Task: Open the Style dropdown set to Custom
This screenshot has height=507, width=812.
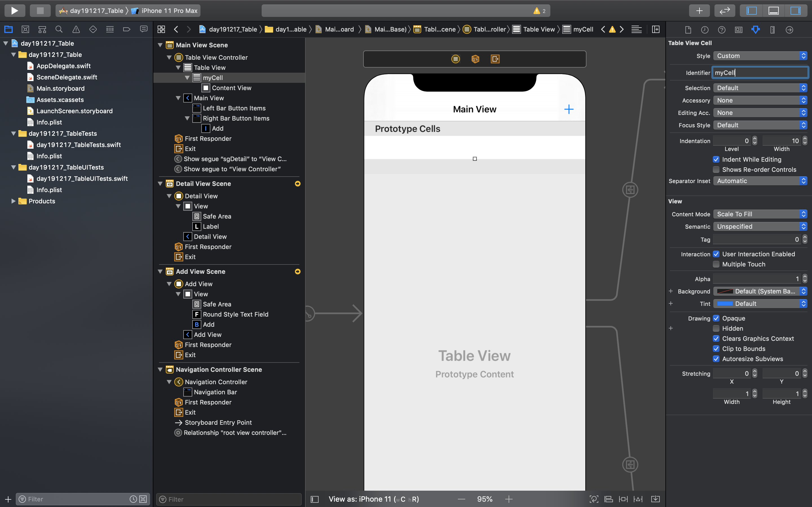Action: coord(760,56)
